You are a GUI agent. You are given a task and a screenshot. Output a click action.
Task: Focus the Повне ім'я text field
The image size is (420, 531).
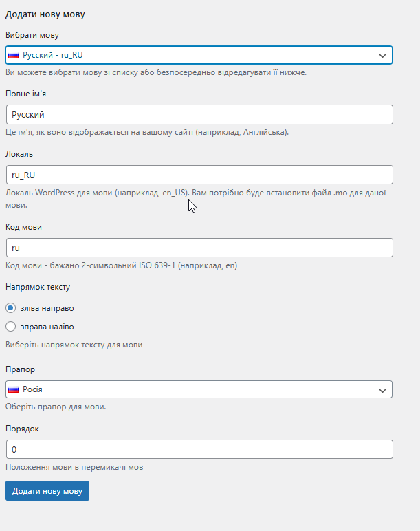[x=199, y=114]
